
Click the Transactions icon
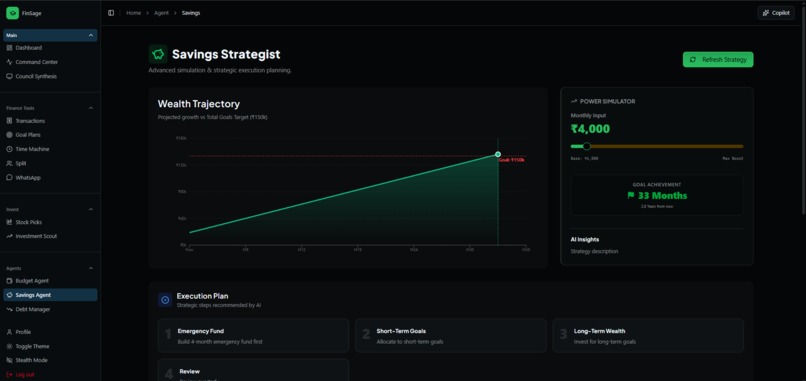click(9, 121)
